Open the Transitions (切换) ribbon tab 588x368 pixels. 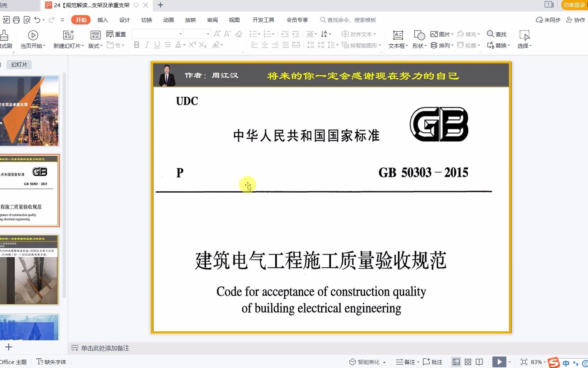(x=146, y=20)
